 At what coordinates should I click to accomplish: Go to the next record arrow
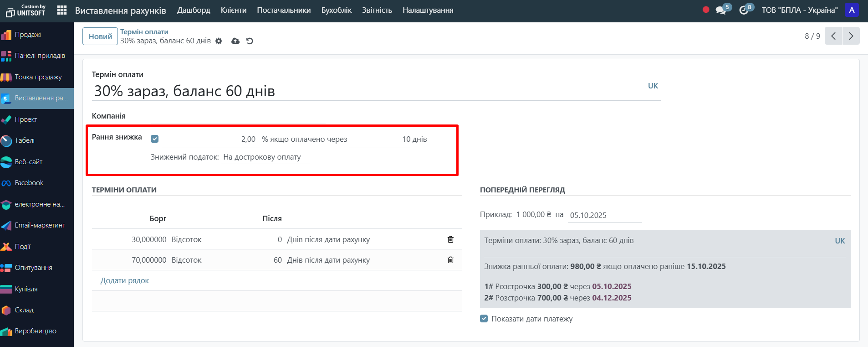[851, 36]
